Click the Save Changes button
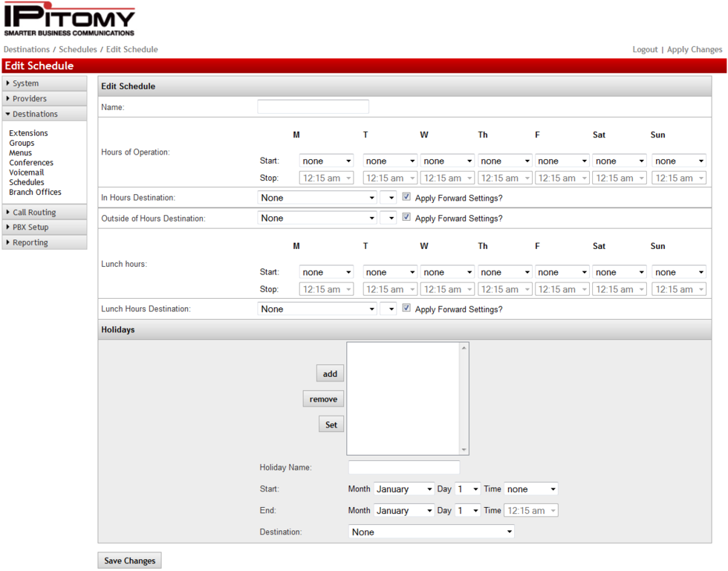 coord(129,561)
